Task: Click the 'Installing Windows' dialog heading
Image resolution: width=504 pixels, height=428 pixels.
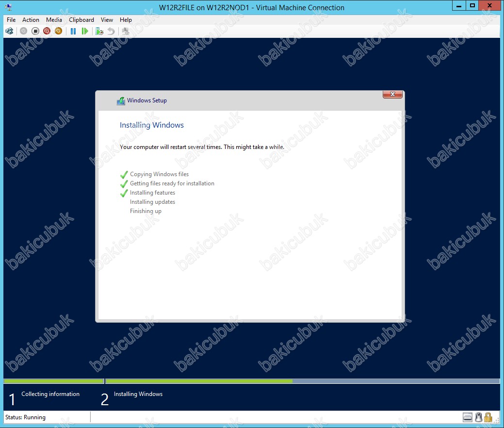Action: (x=152, y=125)
